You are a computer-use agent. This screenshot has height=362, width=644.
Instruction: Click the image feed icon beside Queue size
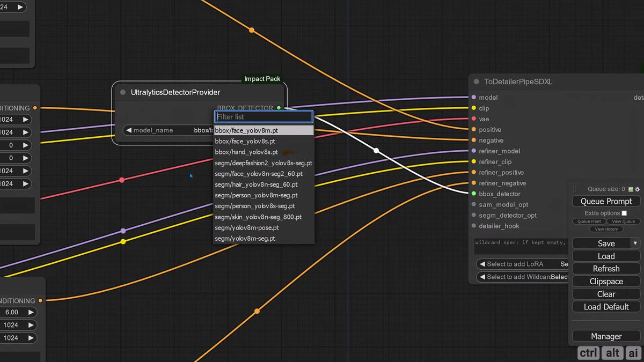coord(631,189)
